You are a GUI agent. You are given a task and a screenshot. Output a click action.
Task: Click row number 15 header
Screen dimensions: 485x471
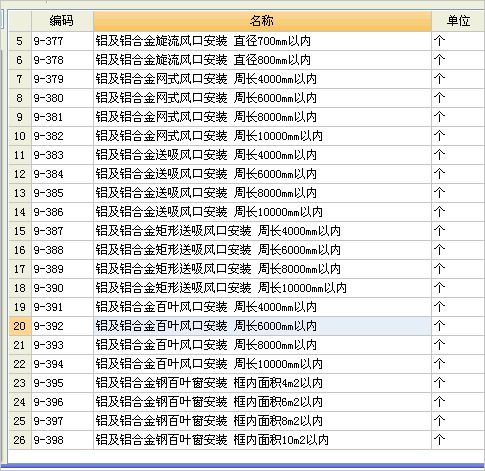click(20, 231)
